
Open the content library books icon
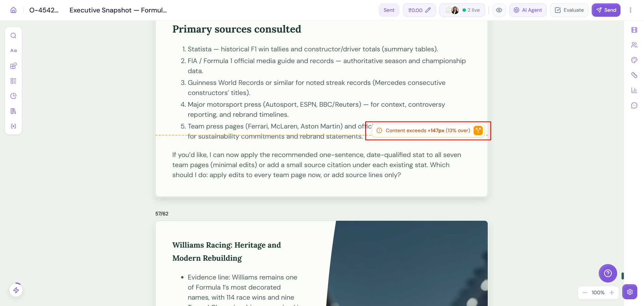click(x=13, y=111)
